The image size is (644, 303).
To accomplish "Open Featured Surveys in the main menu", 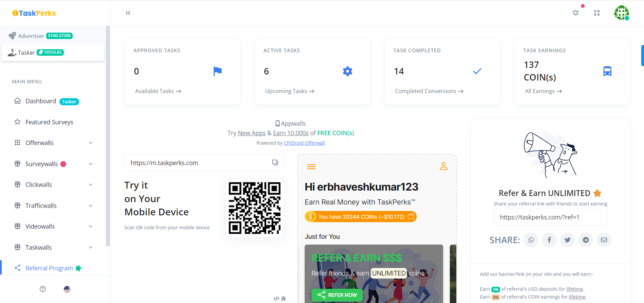I will click(x=44, y=122).
